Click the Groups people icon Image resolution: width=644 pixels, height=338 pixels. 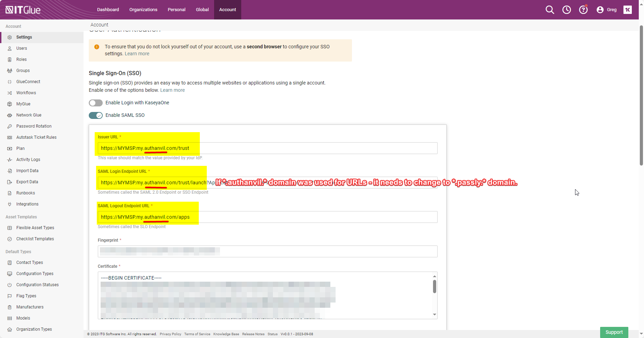tap(10, 71)
